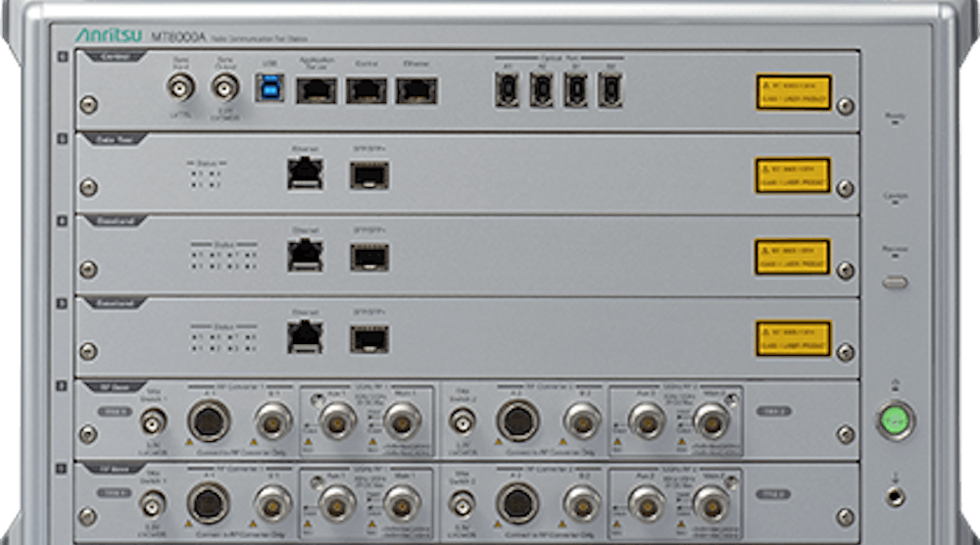Click the MT8000A model name text
980x545 pixels.
click(177, 36)
